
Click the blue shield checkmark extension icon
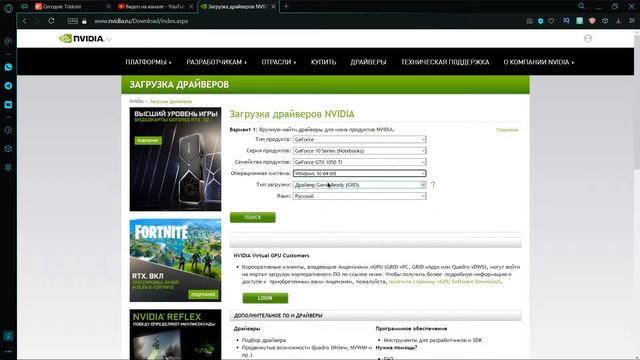click(540, 21)
